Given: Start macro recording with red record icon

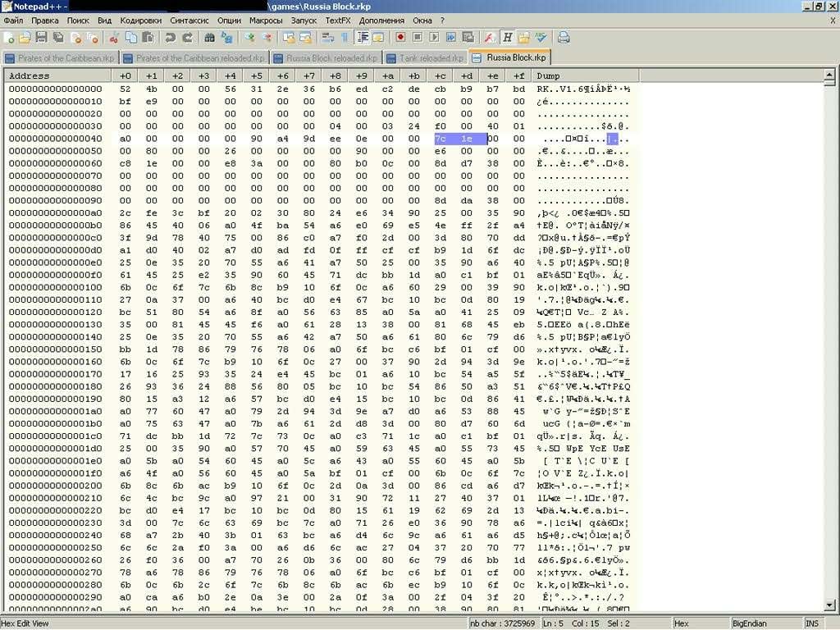Looking at the screenshot, I should click(400, 38).
